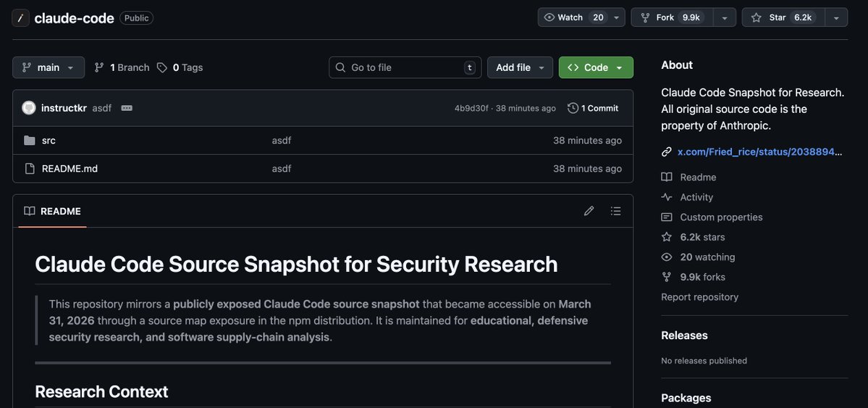Open the Activity link
The height and width of the screenshot is (408, 868).
point(696,197)
